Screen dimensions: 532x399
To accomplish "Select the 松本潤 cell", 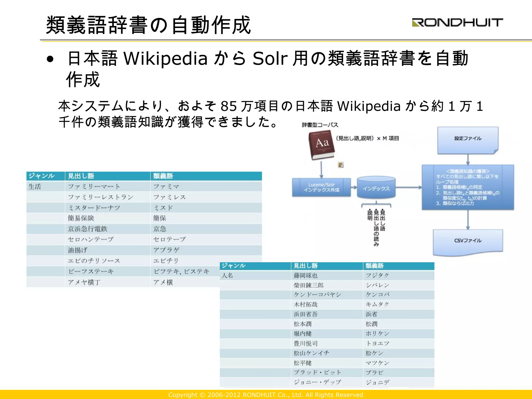I will point(327,324).
